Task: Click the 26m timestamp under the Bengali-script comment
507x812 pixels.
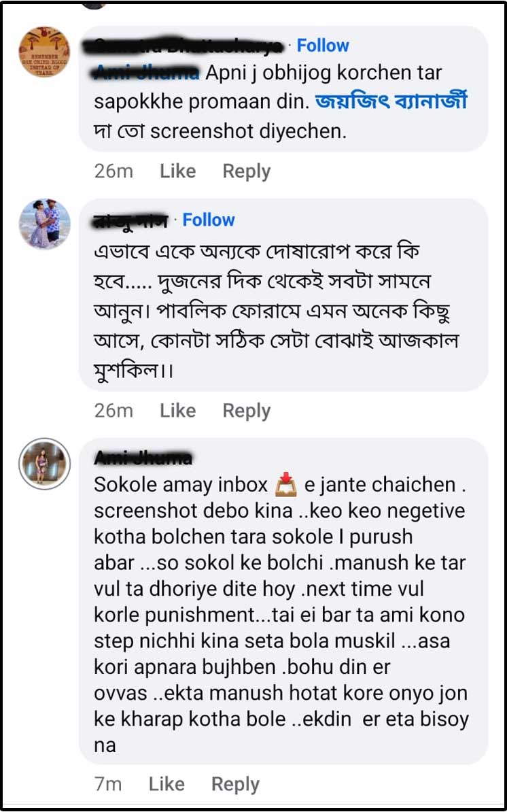Action: coord(113,411)
